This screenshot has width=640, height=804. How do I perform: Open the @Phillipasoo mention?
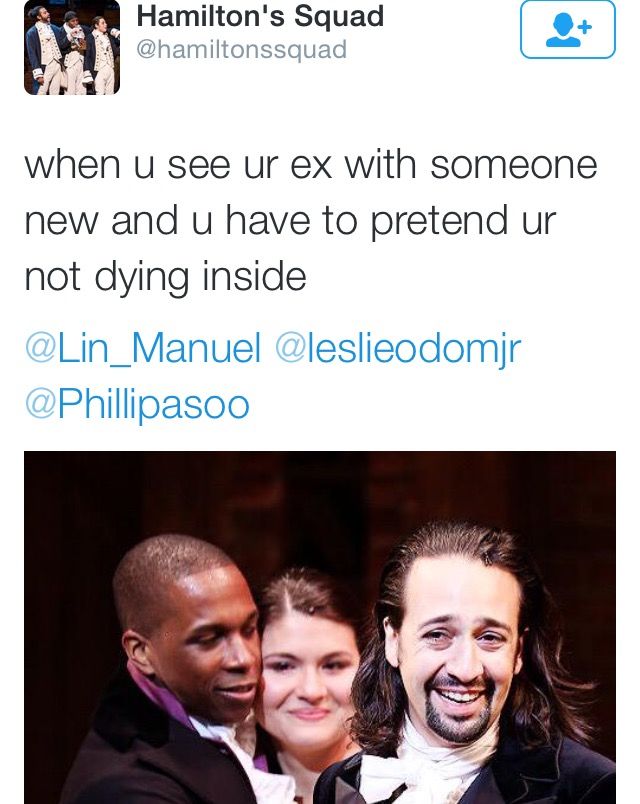point(137,405)
